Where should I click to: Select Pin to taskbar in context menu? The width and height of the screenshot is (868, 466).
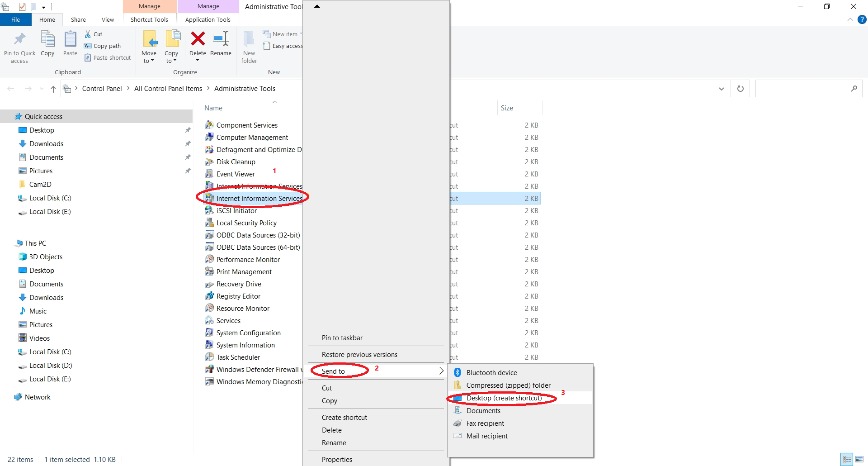point(342,338)
